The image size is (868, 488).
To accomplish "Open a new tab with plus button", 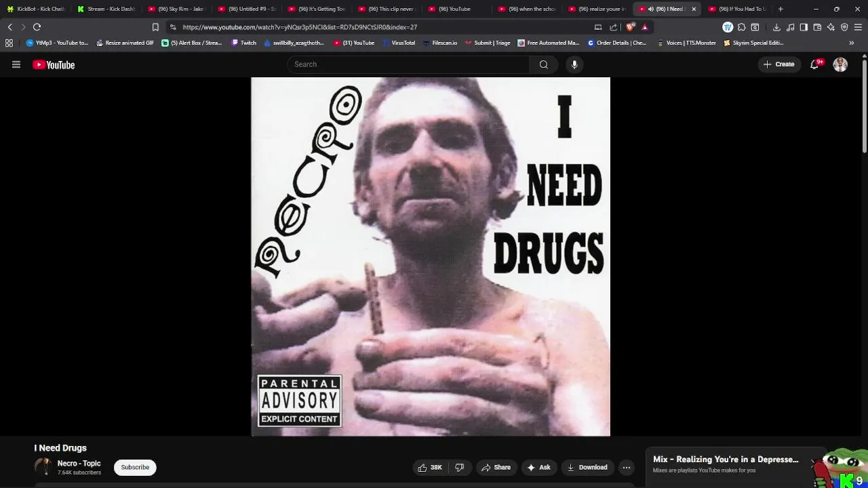I will point(781,9).
